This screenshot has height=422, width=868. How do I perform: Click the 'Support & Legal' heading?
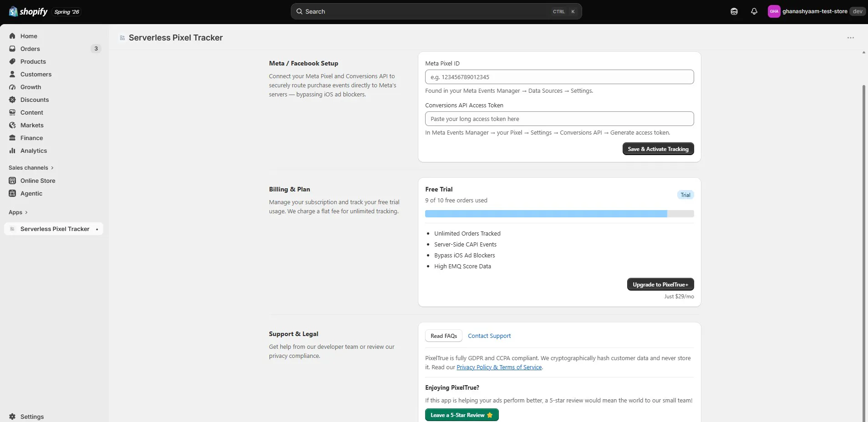click(294, 334)
